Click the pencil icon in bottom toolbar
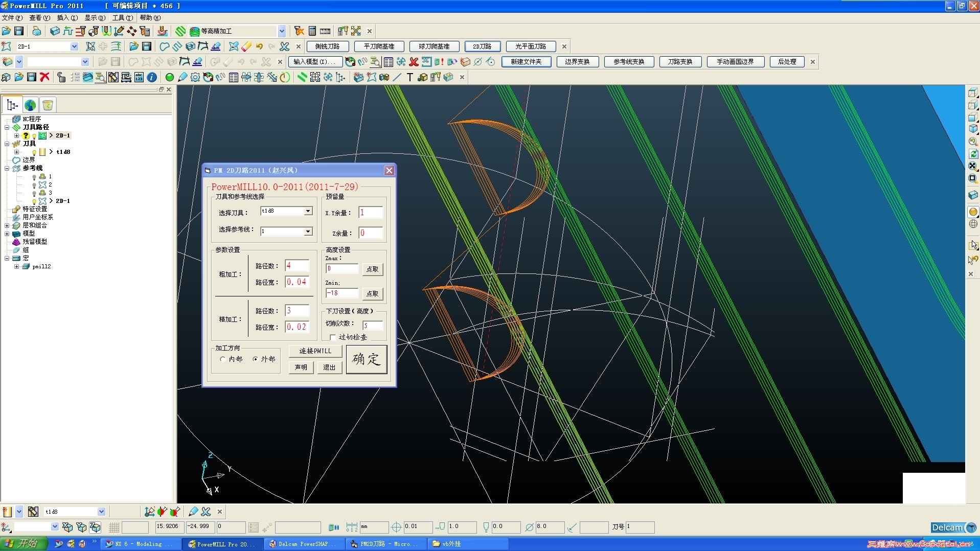This screenshot has width=980, height=551. pyautogui.click(x=193, y=511)
